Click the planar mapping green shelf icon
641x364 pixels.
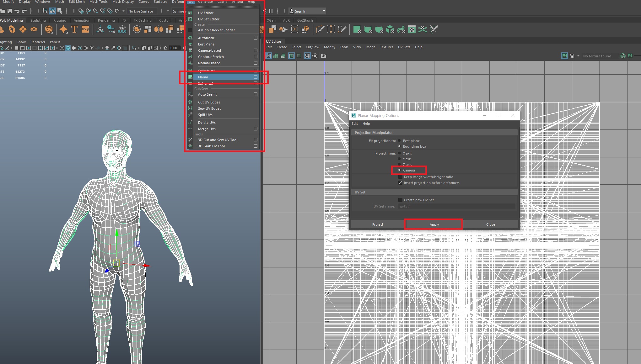pos(357,29)
